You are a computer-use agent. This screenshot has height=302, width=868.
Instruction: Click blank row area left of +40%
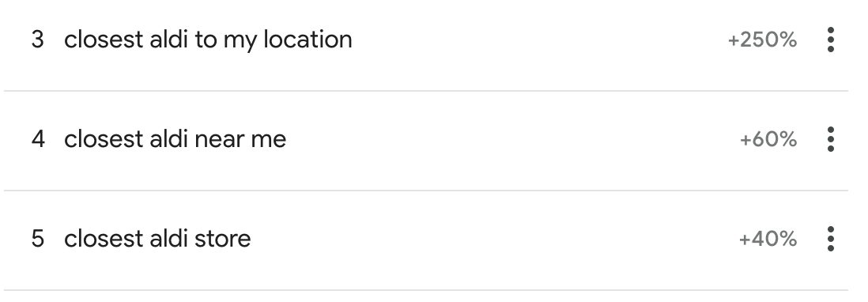pos(494,239)
